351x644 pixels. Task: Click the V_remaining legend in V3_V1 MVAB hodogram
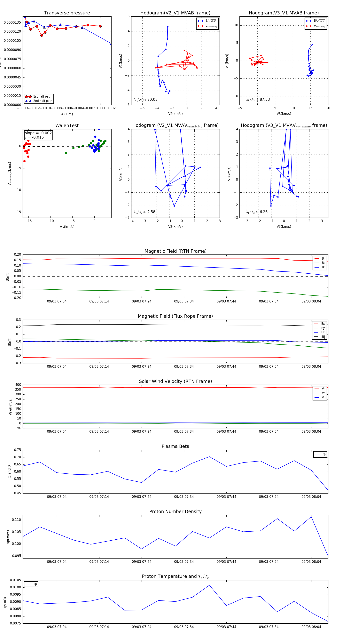click(316, 26)
